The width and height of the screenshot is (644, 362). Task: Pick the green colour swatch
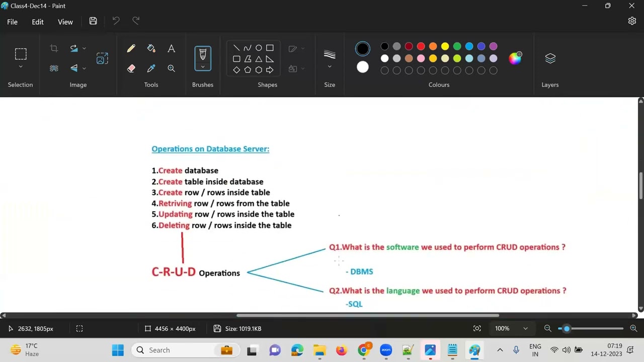(x=457, y=46)
